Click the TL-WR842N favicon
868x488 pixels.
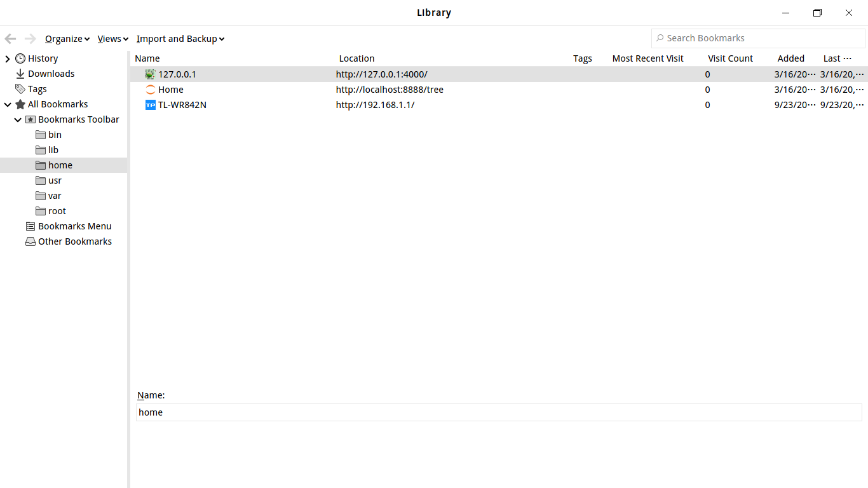(x=150, y=105)
